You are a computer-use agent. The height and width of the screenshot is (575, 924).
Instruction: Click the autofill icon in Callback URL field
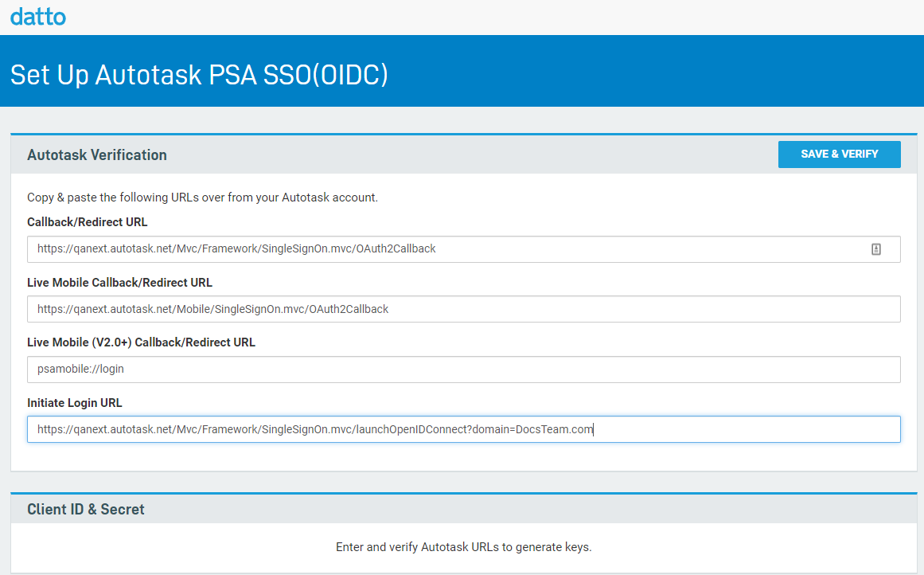(x=875, y=249)
